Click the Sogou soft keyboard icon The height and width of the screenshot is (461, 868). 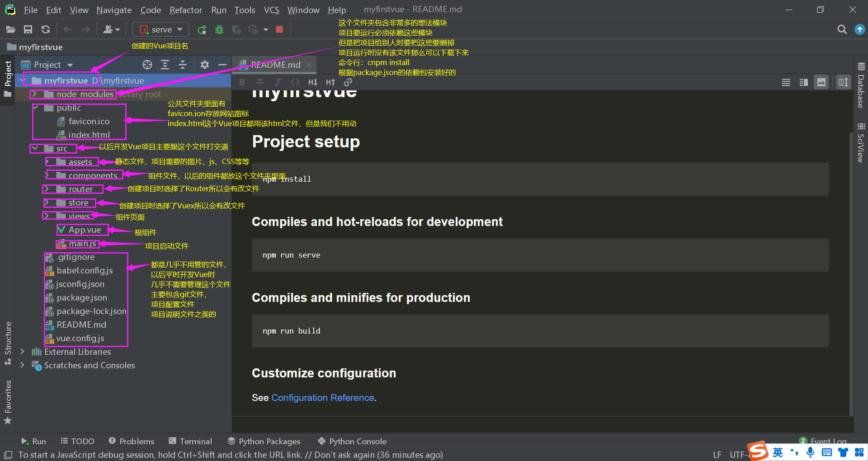point(827,452)
